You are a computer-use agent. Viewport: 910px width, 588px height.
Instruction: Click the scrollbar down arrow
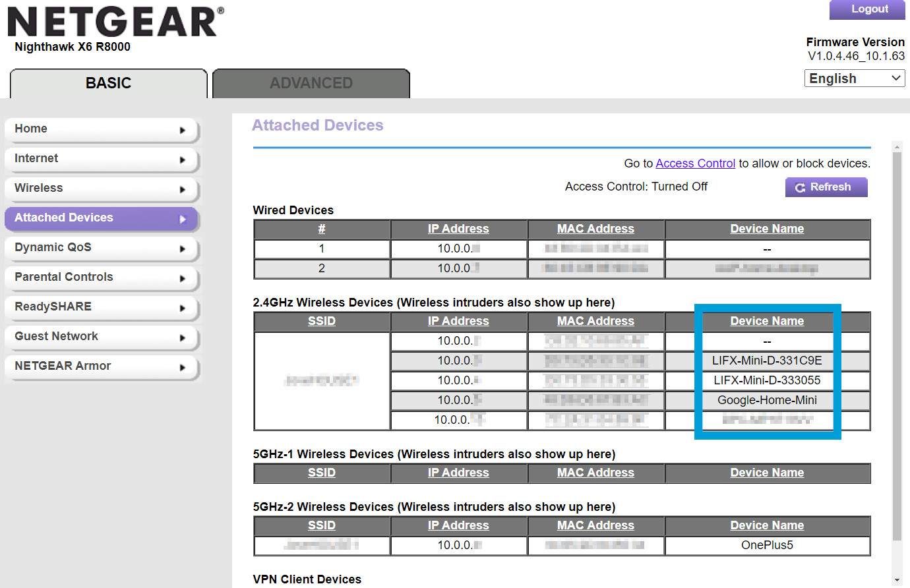coord(897,580)
